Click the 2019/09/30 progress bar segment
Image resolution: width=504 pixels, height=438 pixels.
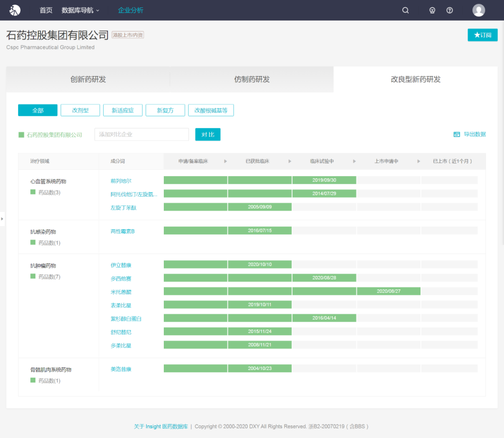pyautogui.click(x=324, y=180)
